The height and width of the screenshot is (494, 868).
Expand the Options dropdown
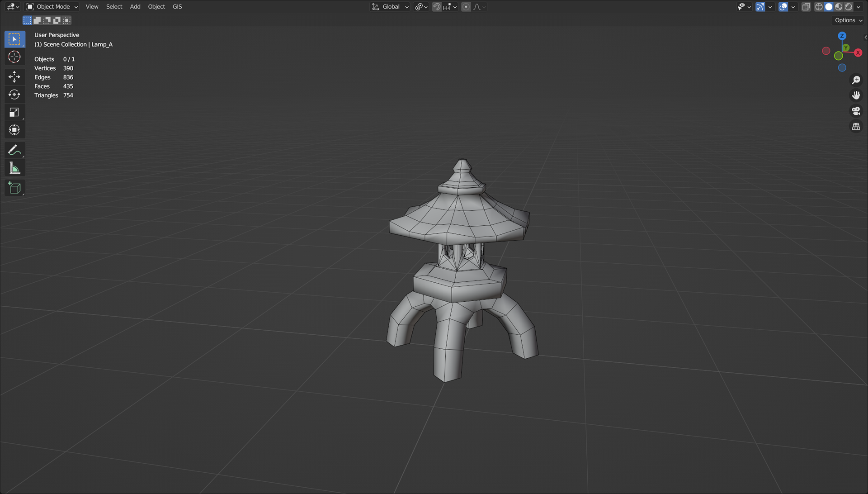click(848, 20)
